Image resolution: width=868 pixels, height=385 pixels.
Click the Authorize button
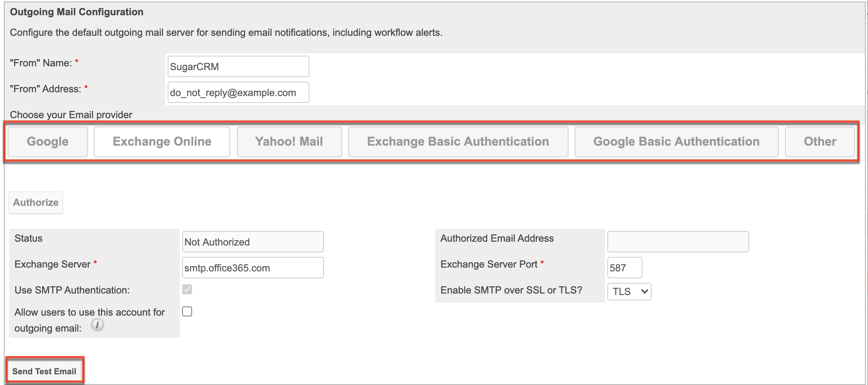(35, 202)
